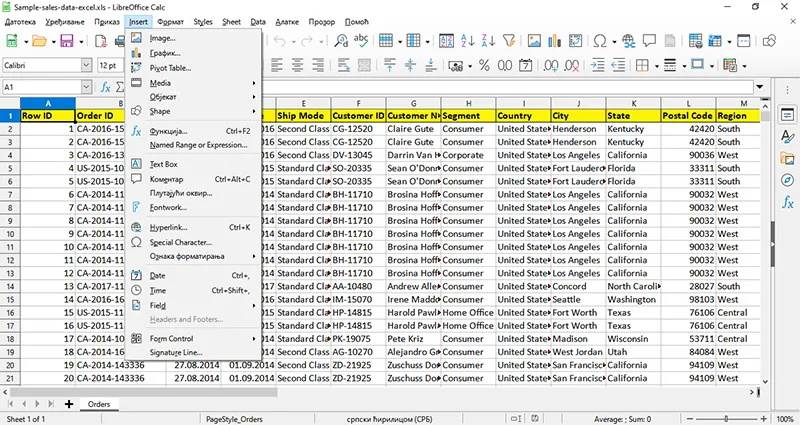
Task: Toggle the Sort AZ/ZA dialog icon
Action: 446,41
